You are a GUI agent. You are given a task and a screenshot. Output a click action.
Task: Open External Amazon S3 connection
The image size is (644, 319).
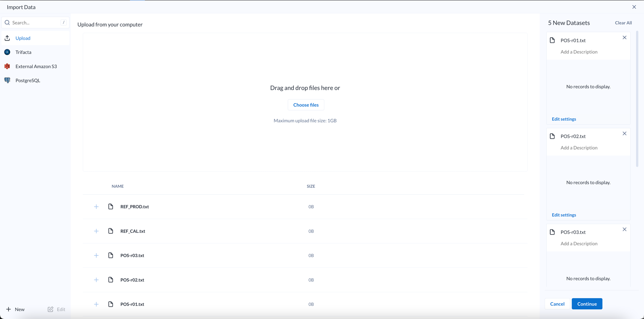click(35, 67)
